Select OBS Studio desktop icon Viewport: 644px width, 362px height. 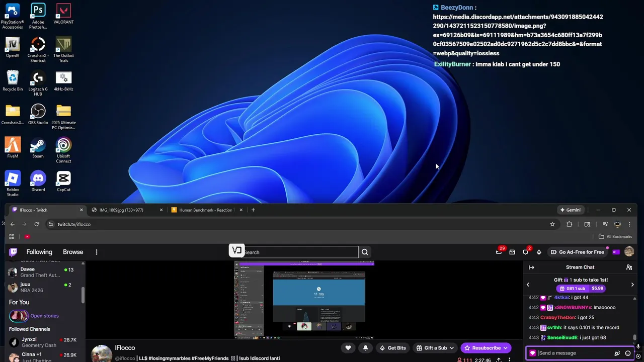[x=38, y=115]
